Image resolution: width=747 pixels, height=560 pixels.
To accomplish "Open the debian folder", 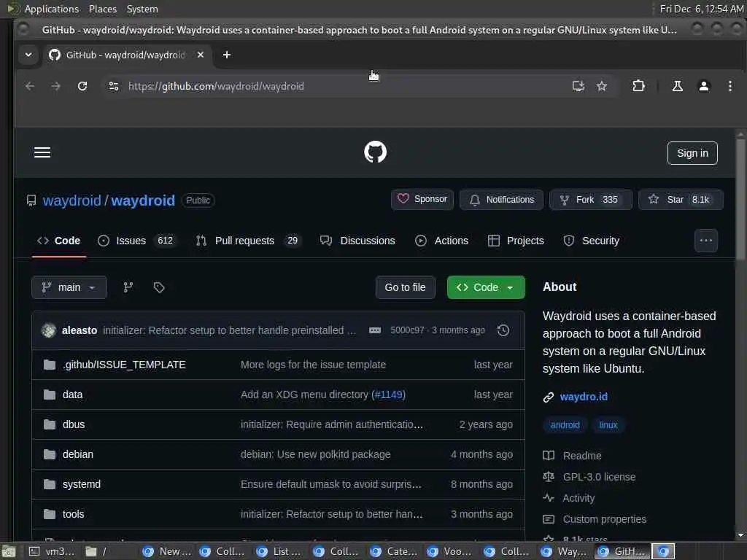I will (77, 455).
